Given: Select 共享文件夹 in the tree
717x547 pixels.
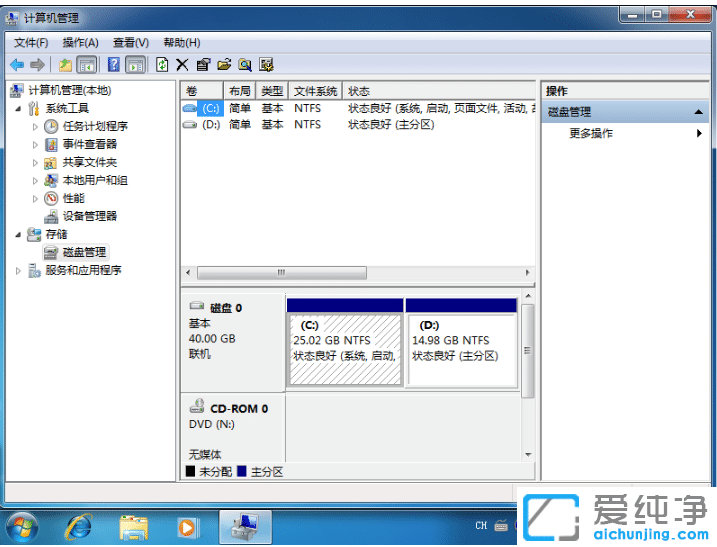Looking at the screenshot, I should pos(90,162).
